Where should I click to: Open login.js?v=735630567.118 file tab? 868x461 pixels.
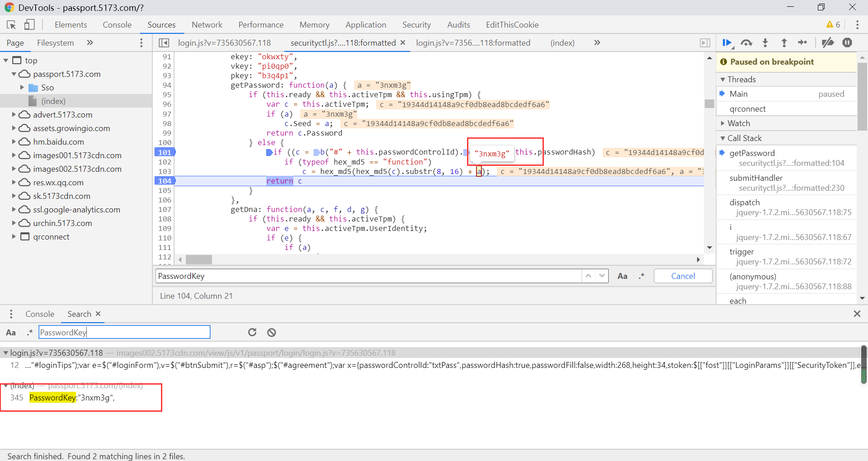(x=224, y=42)
